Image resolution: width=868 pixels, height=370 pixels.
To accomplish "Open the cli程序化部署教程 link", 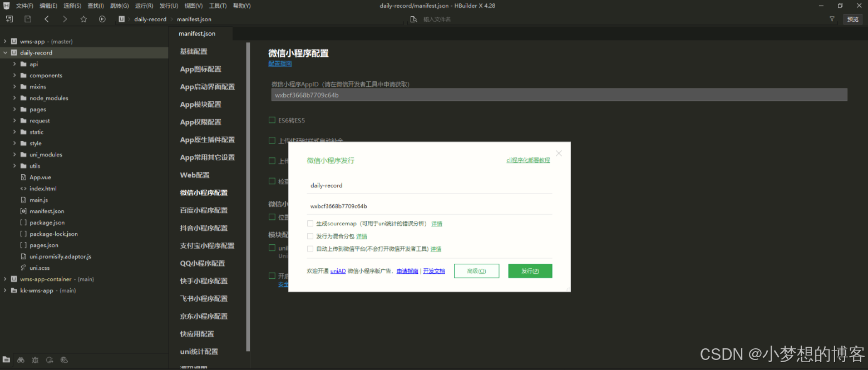I will (528, 160).
